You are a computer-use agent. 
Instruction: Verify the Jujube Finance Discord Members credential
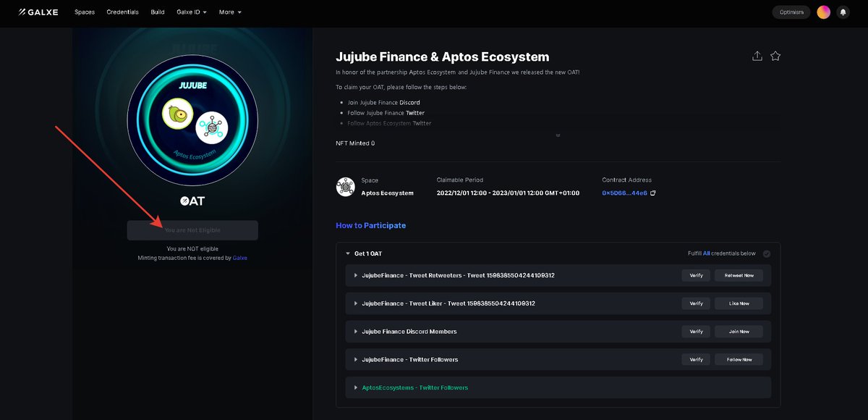(x=695, y=331)
